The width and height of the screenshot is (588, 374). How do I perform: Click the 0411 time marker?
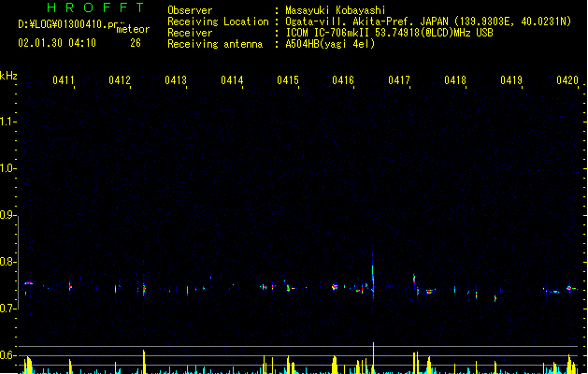pos(63,80)
